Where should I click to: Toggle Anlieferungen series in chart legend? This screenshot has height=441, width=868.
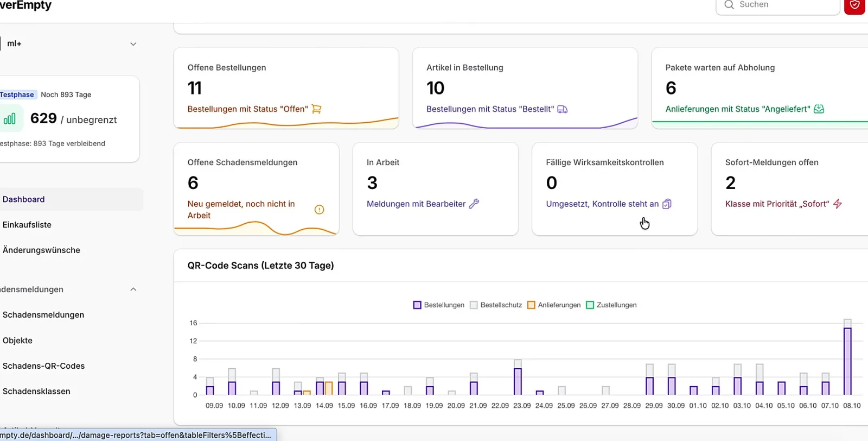click(554, 305)
